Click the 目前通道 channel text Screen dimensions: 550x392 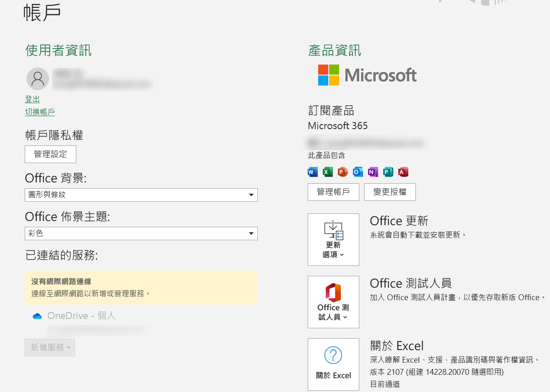[385, 384]
